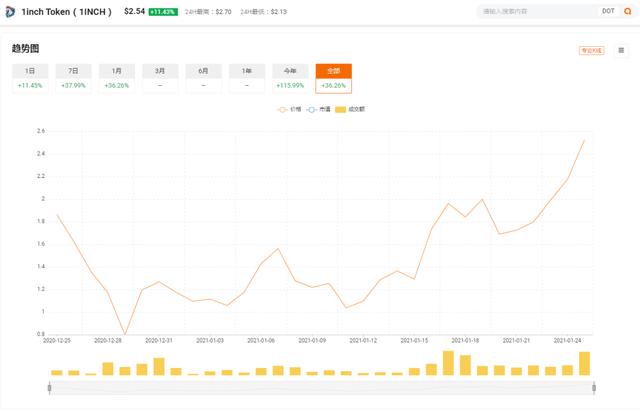The width and height of the screenshot is (640, 411).
Task: Click the 2021-01-09 x-axis date label
Action: coord(312,340)
